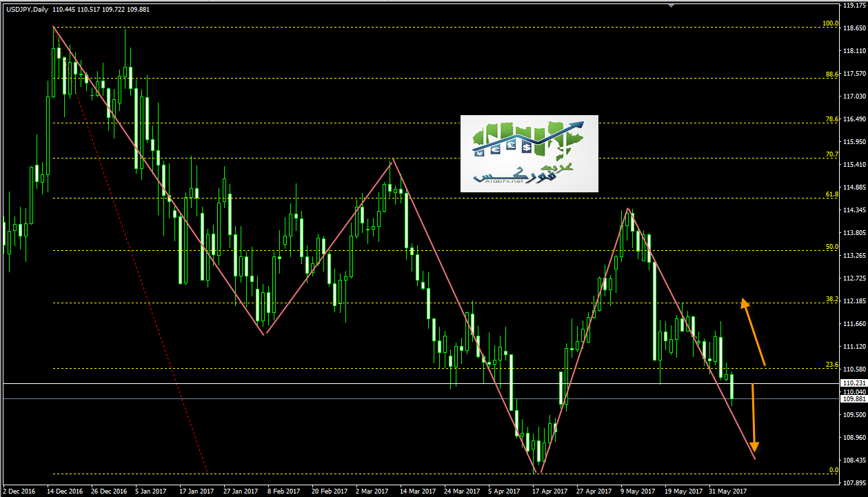
Task: Click the 111.660 price on the scale
Action: tap(855, 324)
